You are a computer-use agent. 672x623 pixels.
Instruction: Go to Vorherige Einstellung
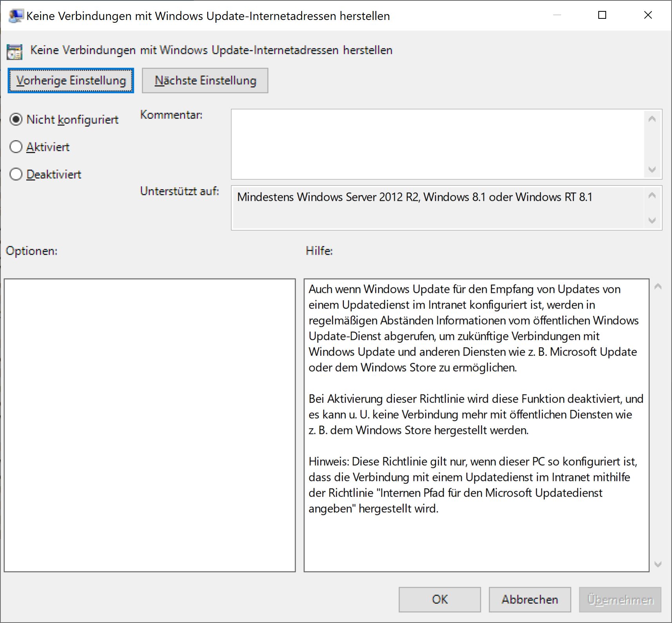[71, 80]
